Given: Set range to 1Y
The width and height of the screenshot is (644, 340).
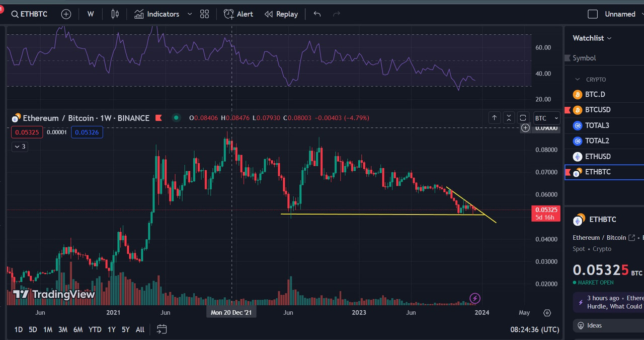Looking at the screenshot, I should (112, 329).
